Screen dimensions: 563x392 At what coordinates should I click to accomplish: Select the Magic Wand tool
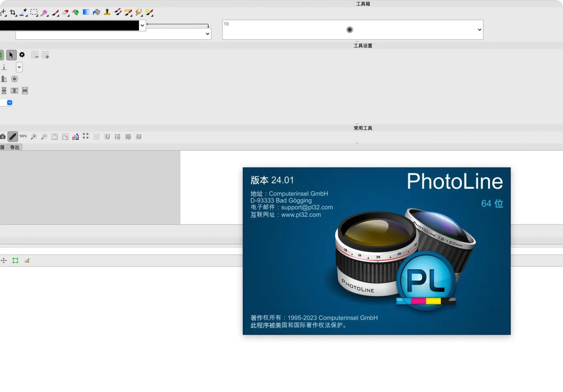tap(44, 12)
